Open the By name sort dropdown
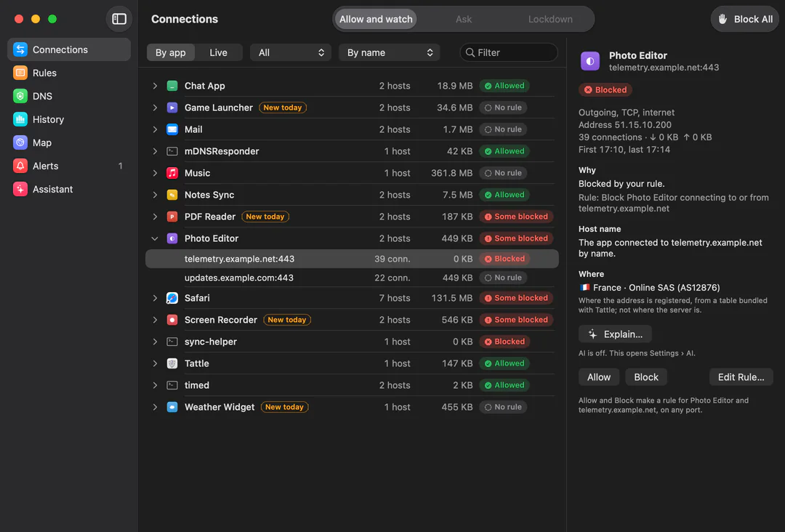 pyautogui.click(x=389, y=52)
